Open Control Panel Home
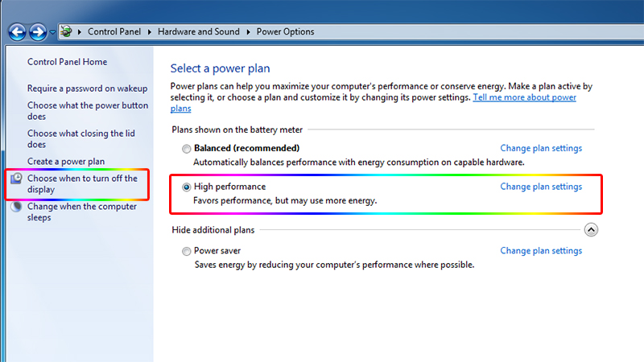The image size is (644, 362). pos(68,62)
